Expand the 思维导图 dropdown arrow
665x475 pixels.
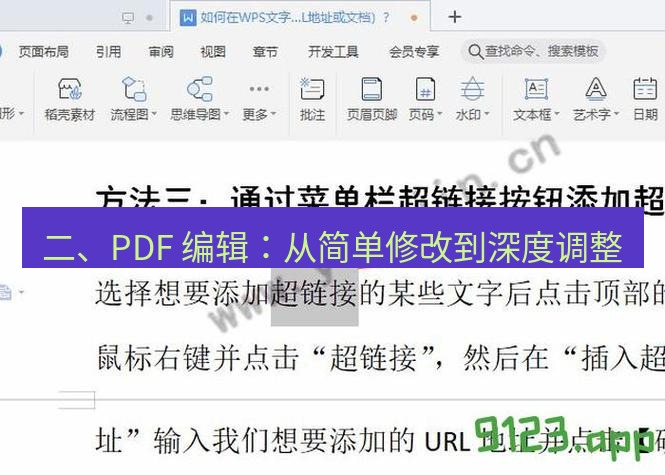point(226,114)
